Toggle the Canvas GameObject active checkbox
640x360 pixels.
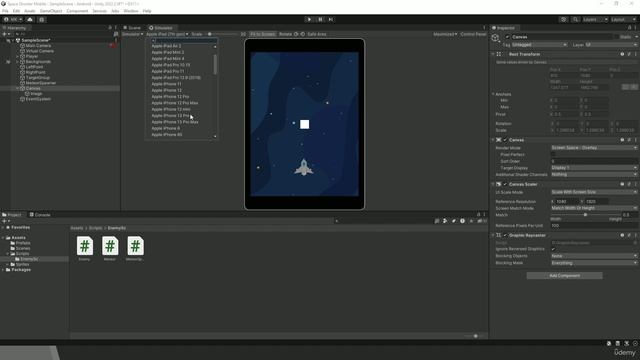tap(507, 37)
